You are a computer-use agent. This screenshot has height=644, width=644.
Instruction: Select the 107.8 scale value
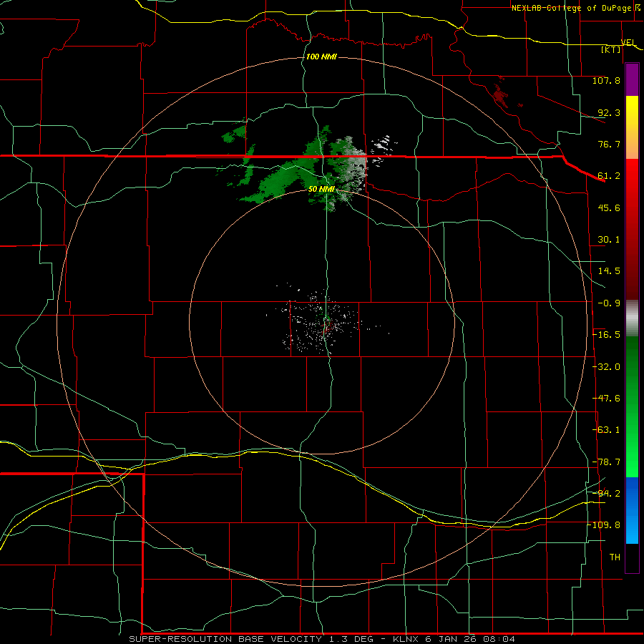click(606, 80)
